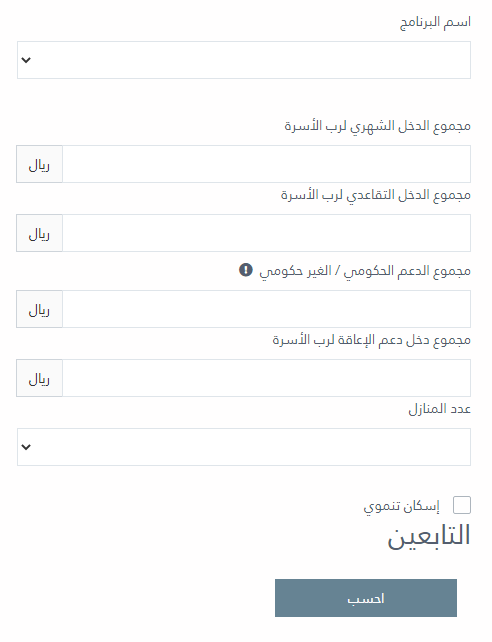Focus the مجموع الدعم الحكومي / الغير حكومي input
This screenshot has width=492, height=642.
[x=266, y=309]
